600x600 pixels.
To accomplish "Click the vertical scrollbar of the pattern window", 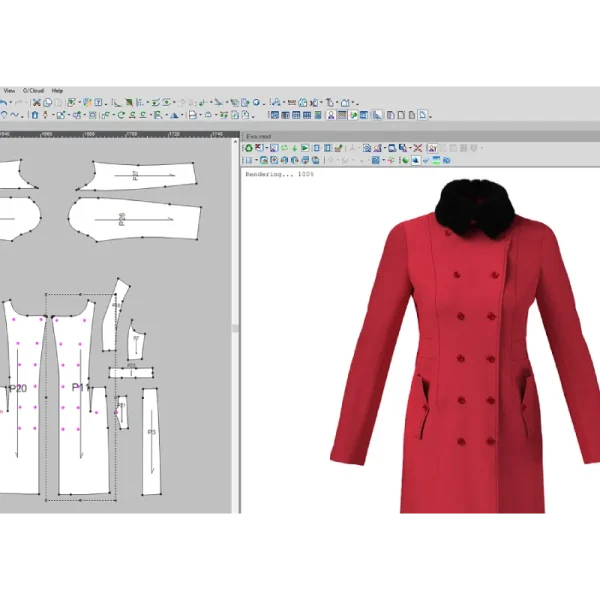I will pos(235,325).
